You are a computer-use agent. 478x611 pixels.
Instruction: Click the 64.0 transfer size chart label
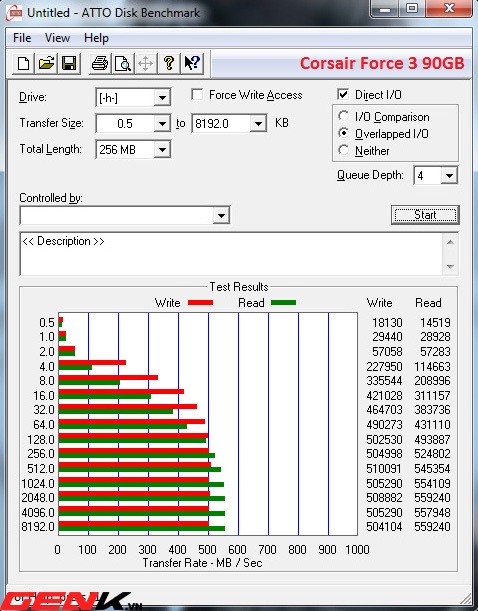[44, 425]
